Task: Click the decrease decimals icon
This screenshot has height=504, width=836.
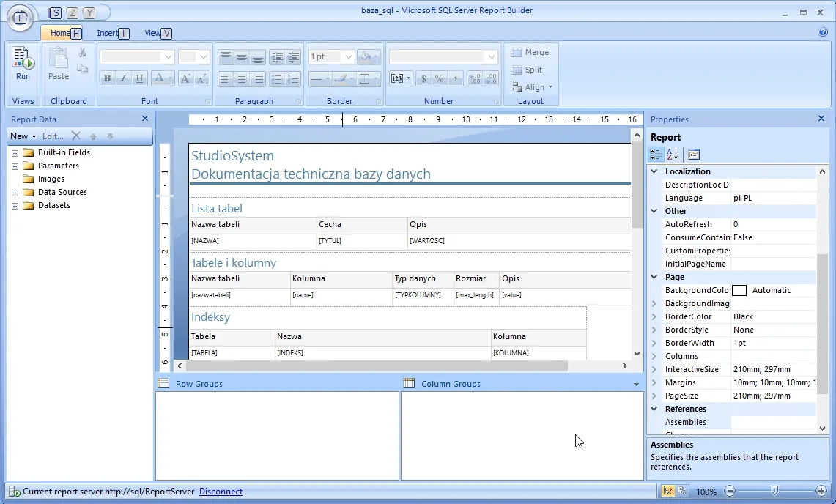Action: coord(491,78)
